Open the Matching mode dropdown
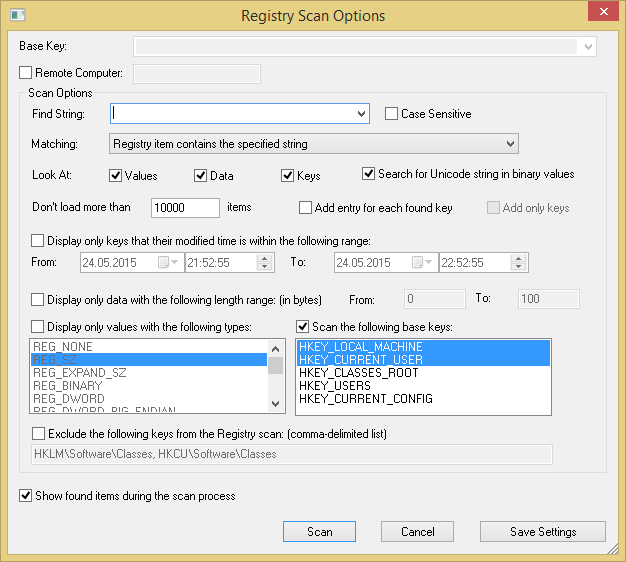The image size is (626, 562). [x=314, y=144]
